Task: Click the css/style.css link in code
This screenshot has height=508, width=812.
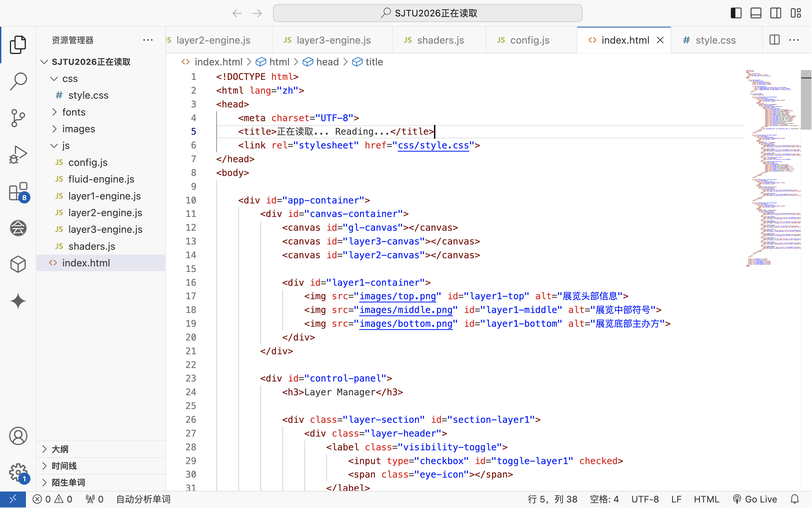Action: [x=433, y=146]
